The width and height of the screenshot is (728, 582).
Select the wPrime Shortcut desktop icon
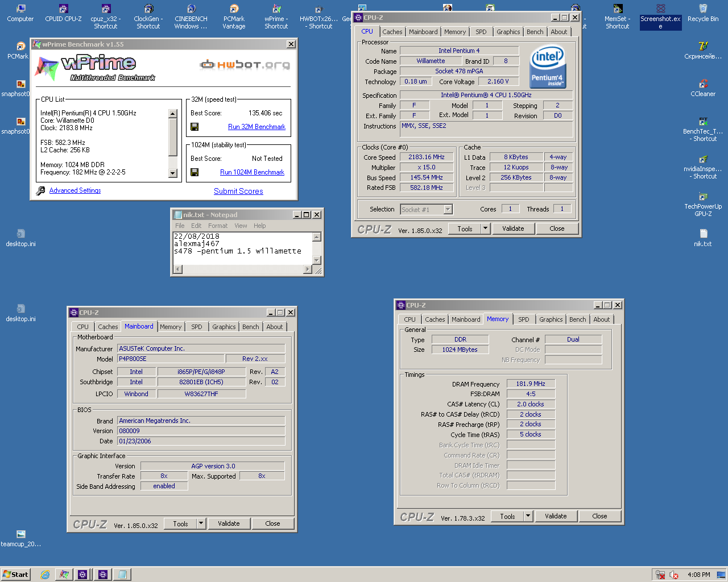276,17
